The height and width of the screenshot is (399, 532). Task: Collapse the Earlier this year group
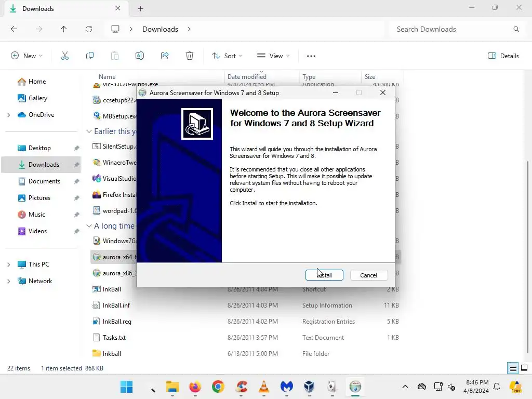click(x=89, y=131)
